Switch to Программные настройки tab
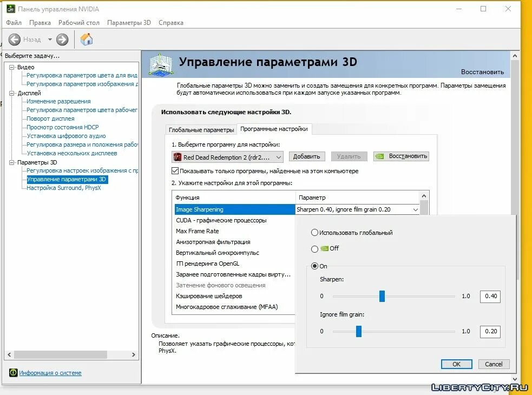The image size is (532, 395). (274, 129)
